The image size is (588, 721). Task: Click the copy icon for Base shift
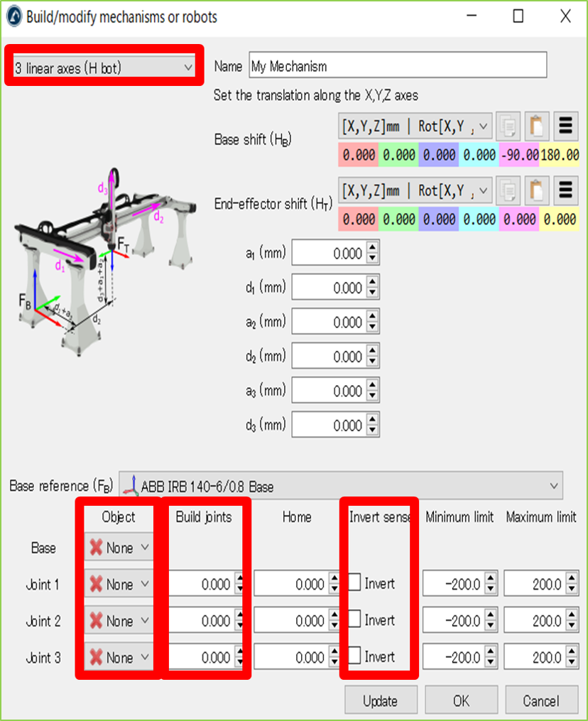pyautogui.click(x=507, y=127)
